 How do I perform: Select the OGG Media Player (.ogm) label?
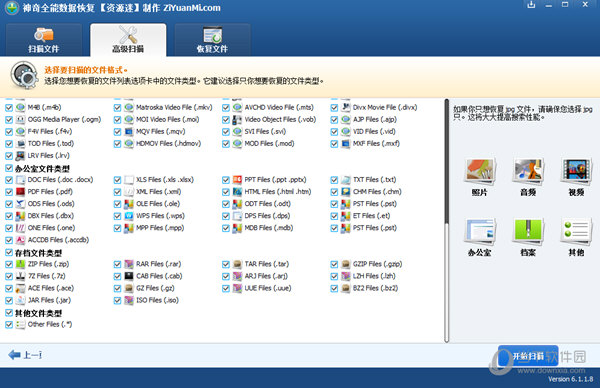point(64,119)
